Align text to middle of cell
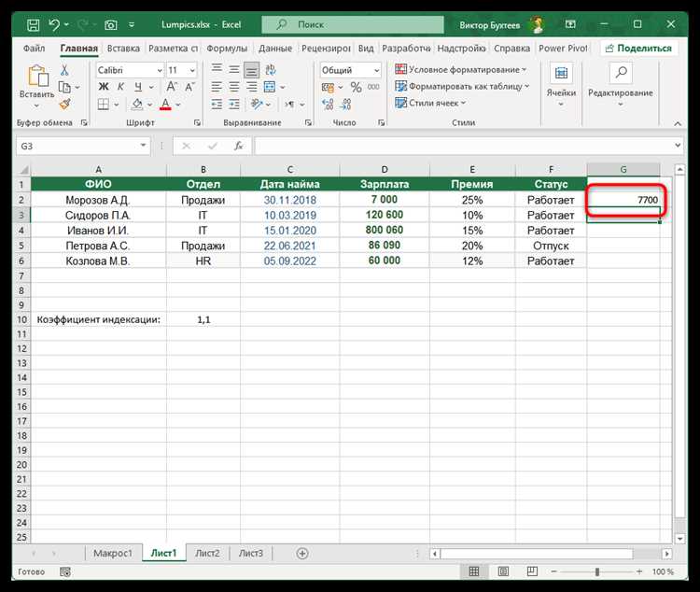Image resolution: width=700 pixels, height=592 pixels. 234,70
